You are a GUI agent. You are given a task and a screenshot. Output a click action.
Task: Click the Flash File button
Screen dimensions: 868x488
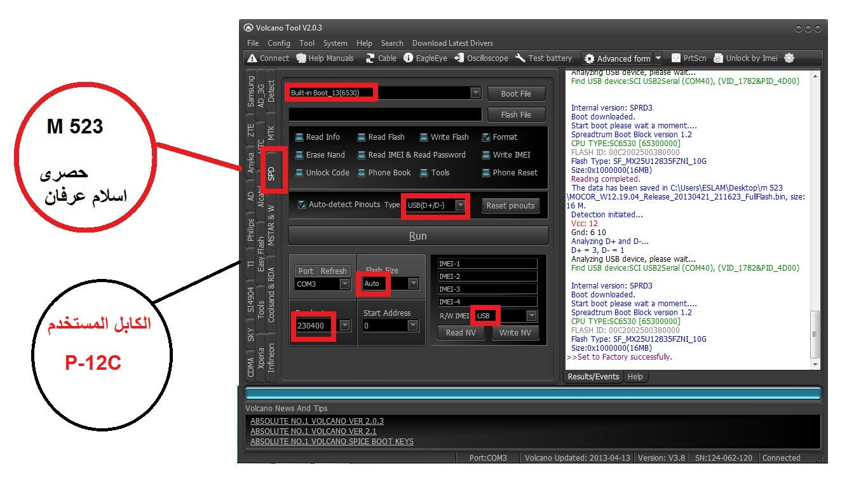517,114
